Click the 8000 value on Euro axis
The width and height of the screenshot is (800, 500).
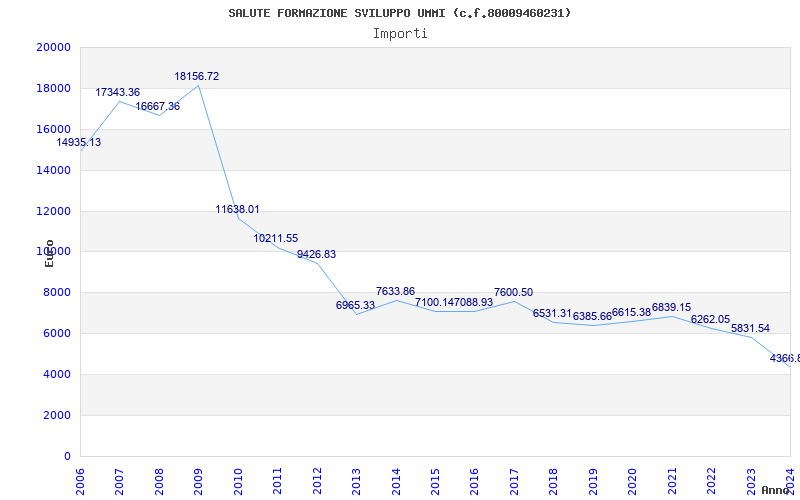pos(57,293)
